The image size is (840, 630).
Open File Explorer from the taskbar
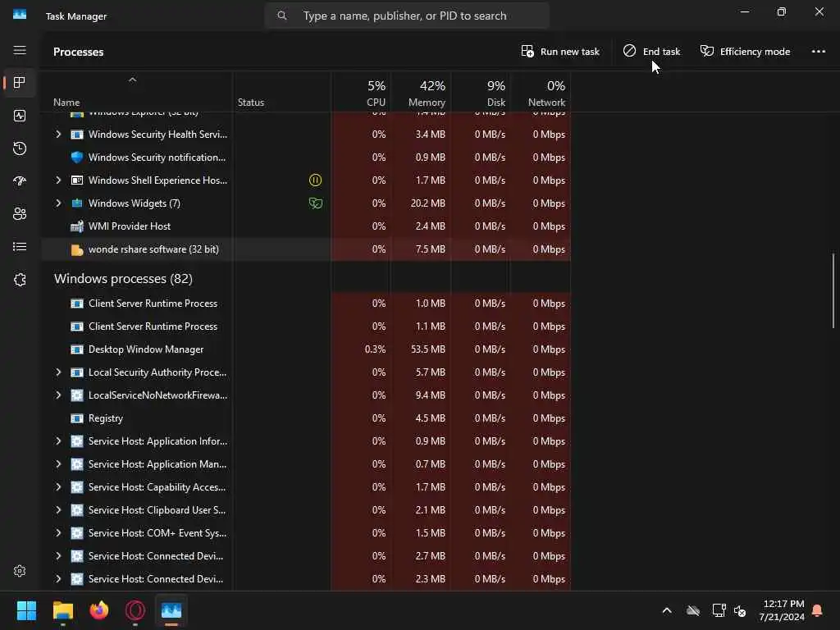coord(62,610)
